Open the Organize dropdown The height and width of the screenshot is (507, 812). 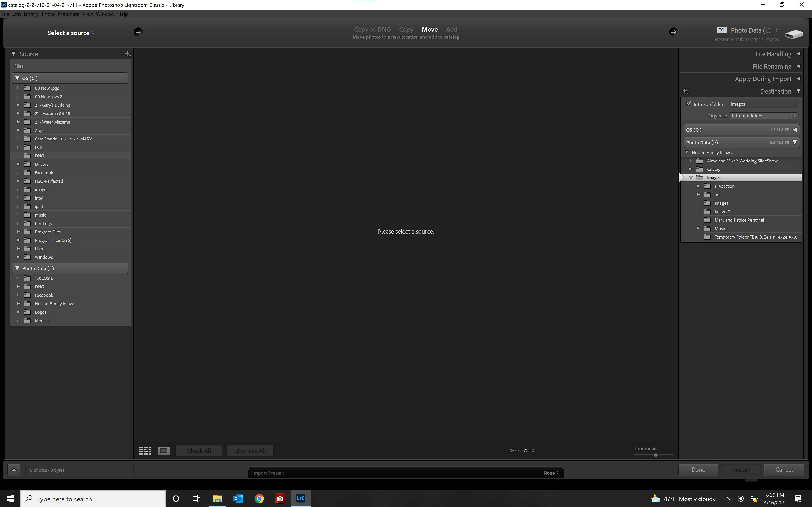click(763, 116)
